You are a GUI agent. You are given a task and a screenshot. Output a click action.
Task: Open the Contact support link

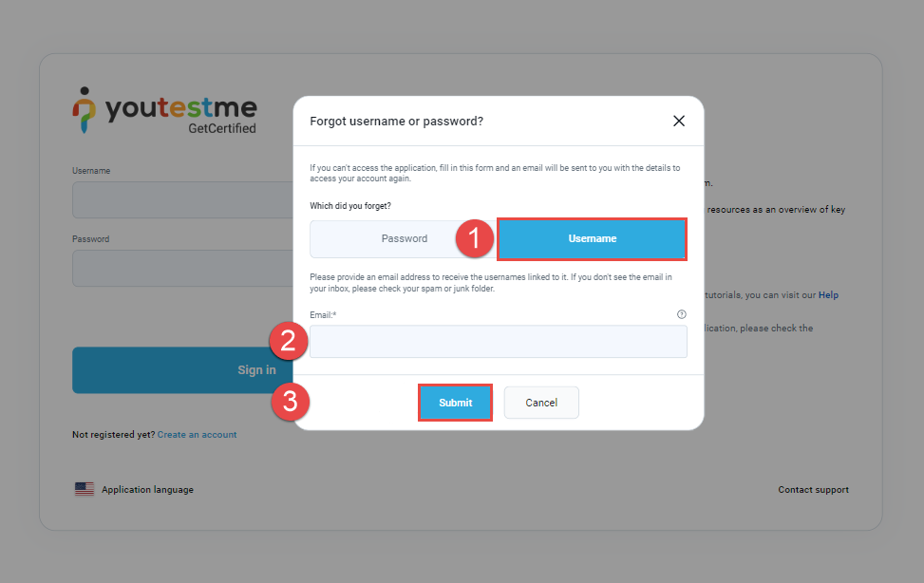[813, 490]
